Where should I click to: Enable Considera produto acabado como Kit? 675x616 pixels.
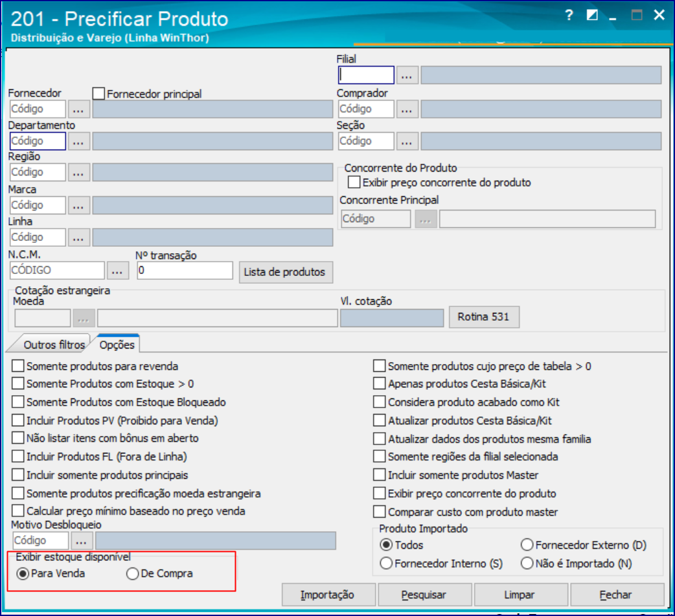click(x=379, y=402)
